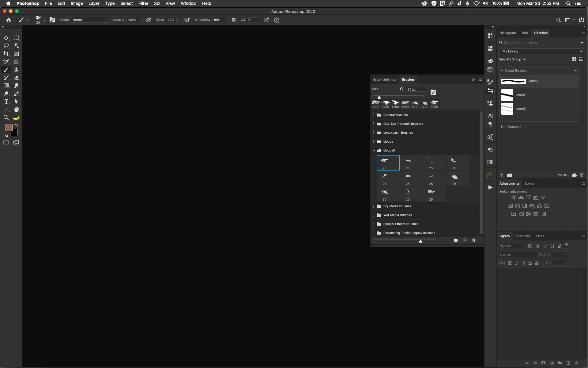Toggle pressure for size control
Screen dimensions: 588x368
(266, 20)
